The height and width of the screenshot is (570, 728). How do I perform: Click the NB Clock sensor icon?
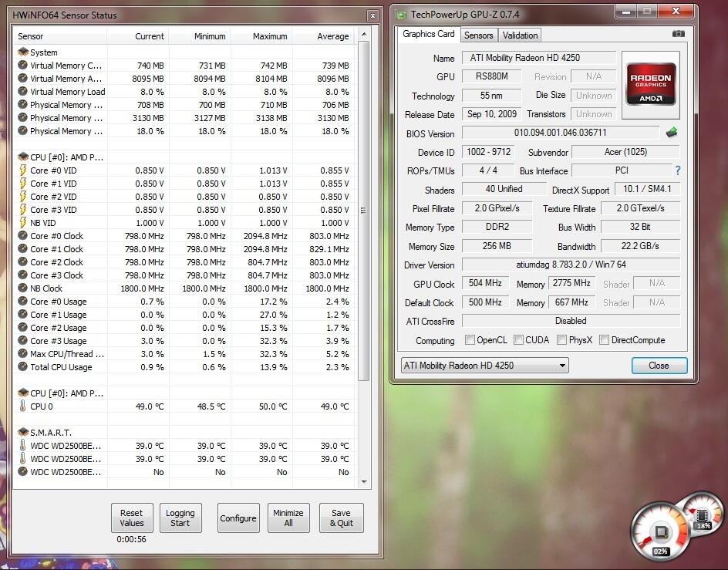23,288
